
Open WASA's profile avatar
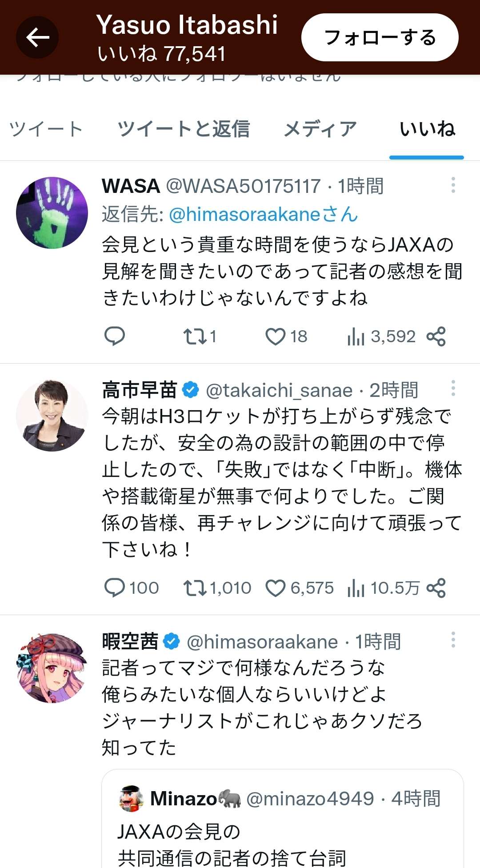click(x=52, y=213)
